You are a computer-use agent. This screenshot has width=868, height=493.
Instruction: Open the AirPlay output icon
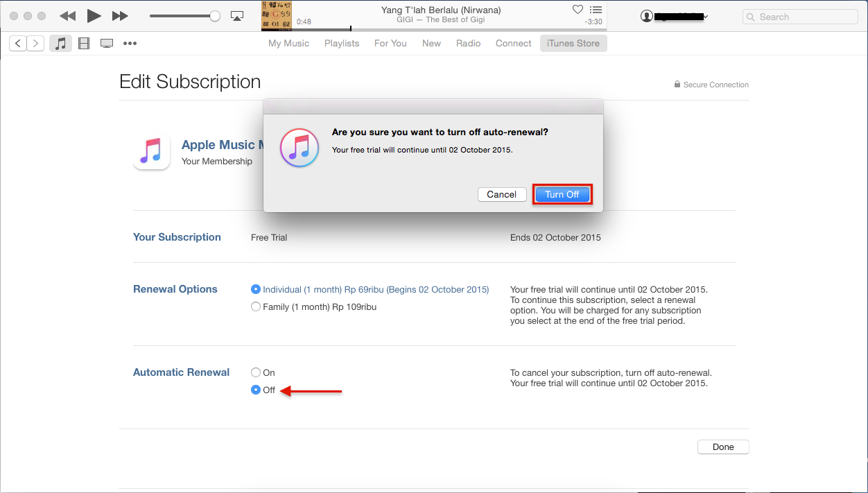tap(237, 16)
